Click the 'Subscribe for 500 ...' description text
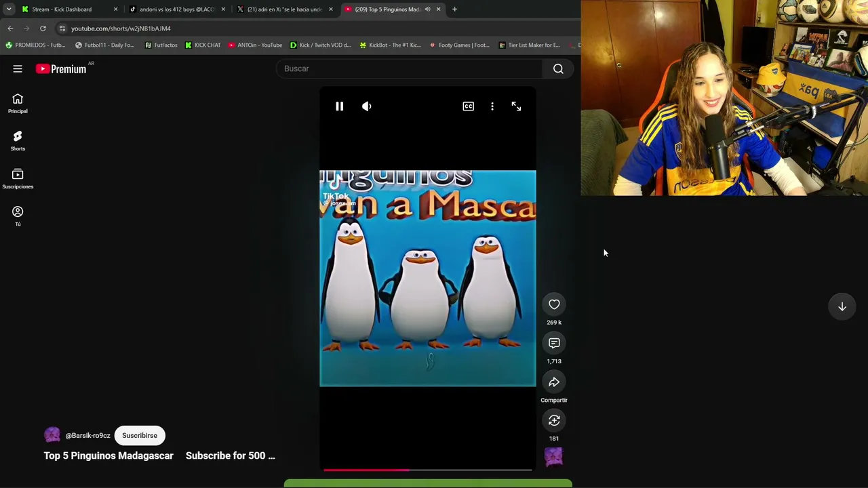This screenshot has height=488, width=868. pyautogui.click(x=231, y=455)
